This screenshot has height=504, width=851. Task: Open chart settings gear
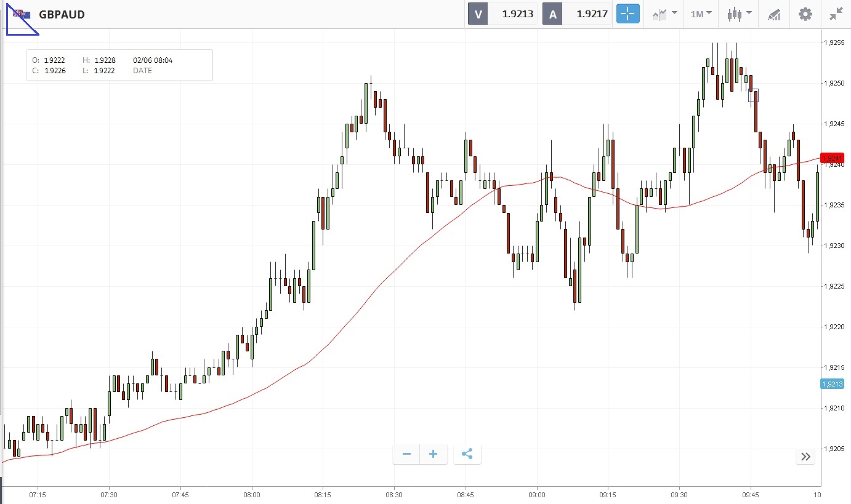point(805,14)
